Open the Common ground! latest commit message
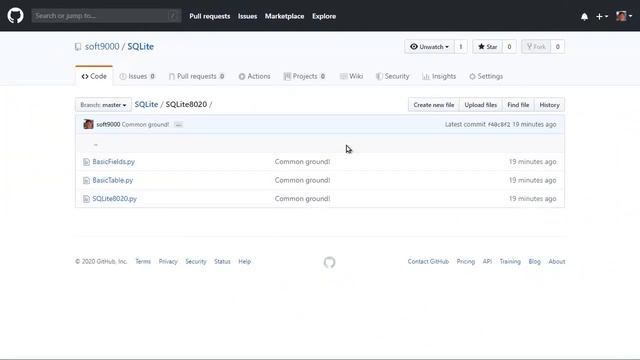640x360 pixels. (x=145, y=124)
